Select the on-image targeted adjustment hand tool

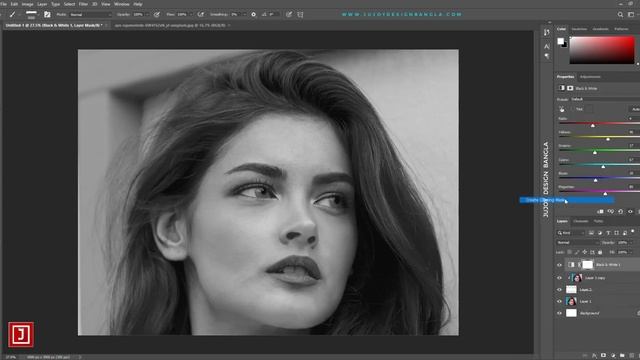(562, 109)
